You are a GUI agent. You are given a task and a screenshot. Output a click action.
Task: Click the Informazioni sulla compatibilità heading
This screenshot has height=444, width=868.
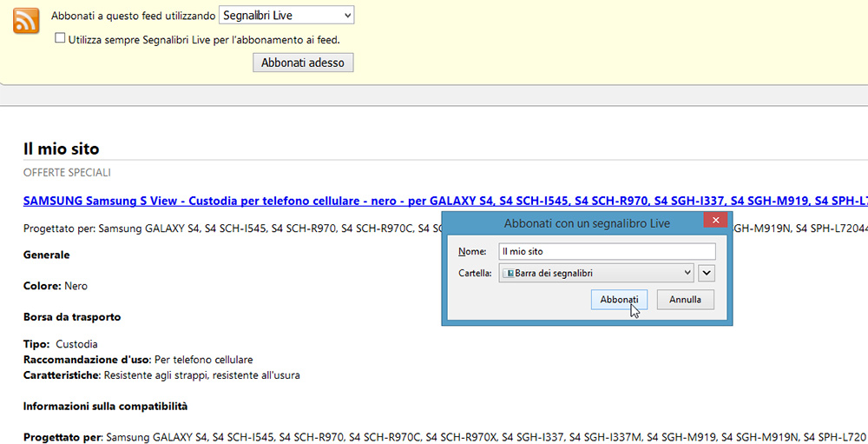point(105,407)
